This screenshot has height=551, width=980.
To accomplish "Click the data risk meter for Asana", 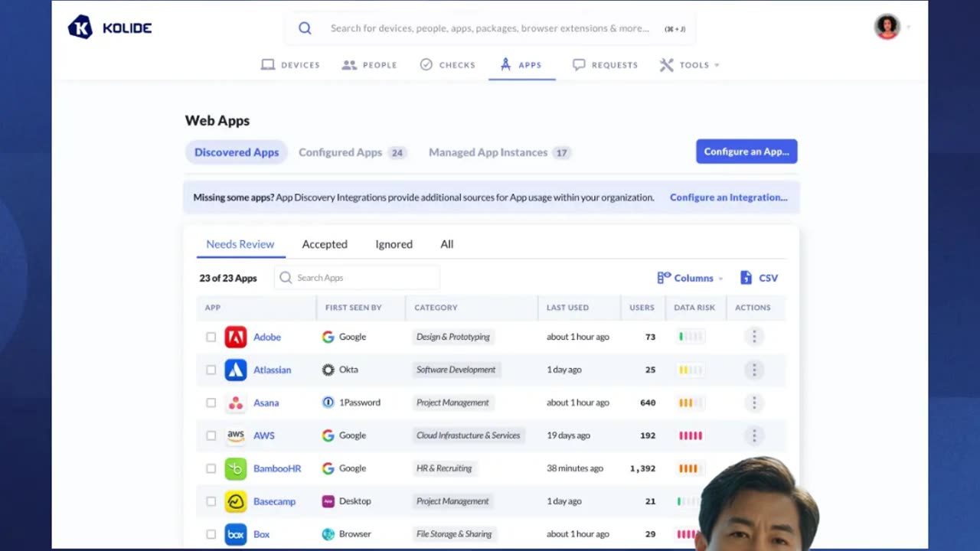I will point(690,403).
